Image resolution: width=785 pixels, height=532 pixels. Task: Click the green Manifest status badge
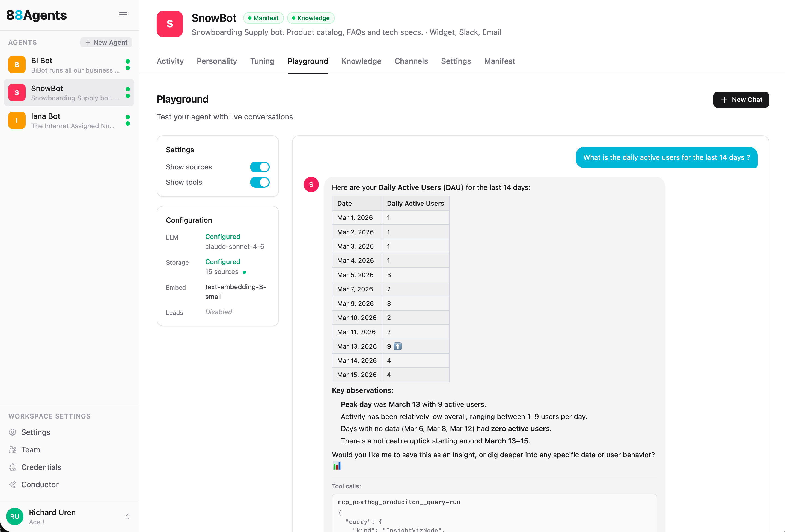pos(263,18)
